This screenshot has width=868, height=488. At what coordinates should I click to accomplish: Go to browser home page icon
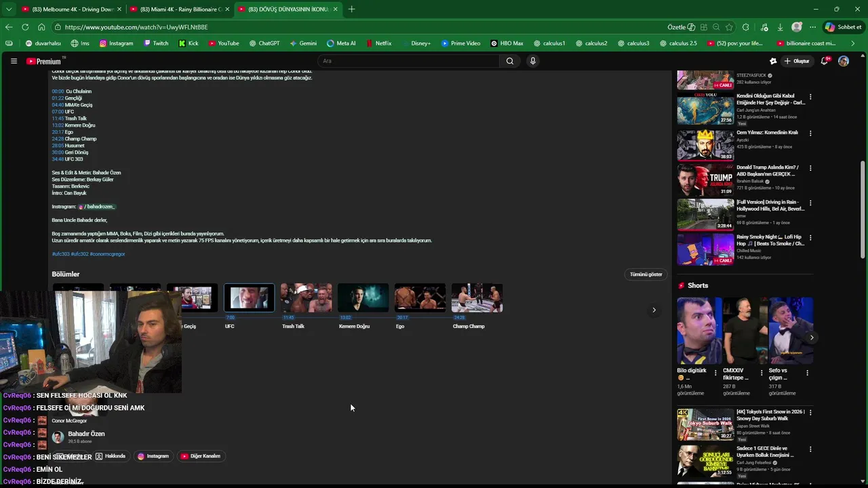point(41,27)
